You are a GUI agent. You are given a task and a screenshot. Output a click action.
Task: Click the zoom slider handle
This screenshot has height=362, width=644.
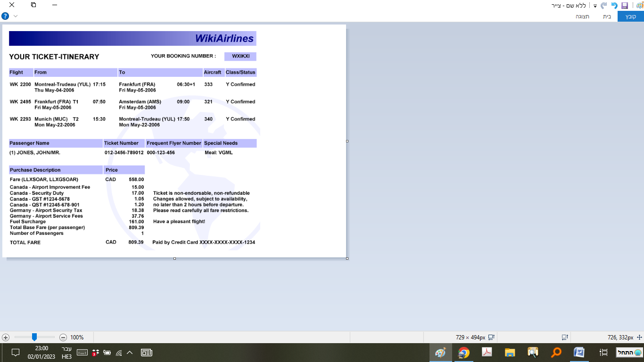coord(34,337)
